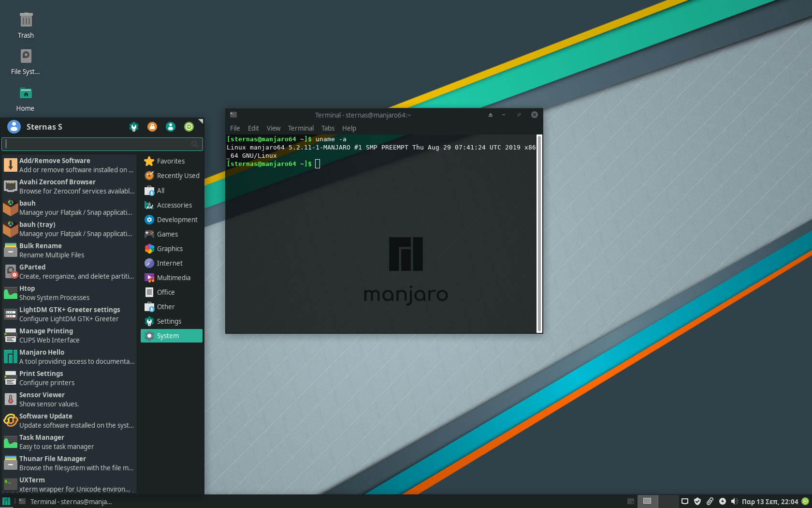Image resolution: width=812 pixels, height=508 pixels.
Task: Click the username Sternas S
Action: coord(44,127)
